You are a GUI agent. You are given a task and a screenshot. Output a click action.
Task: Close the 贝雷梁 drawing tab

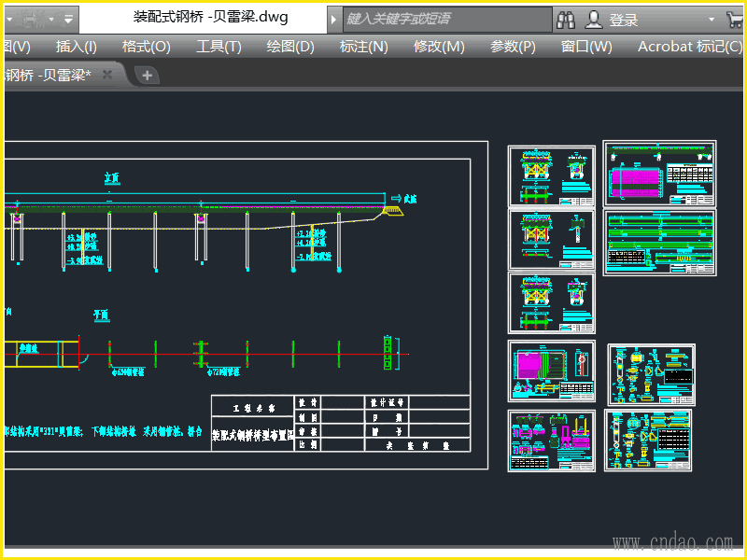pyautogui.click(x=107, y=75)
